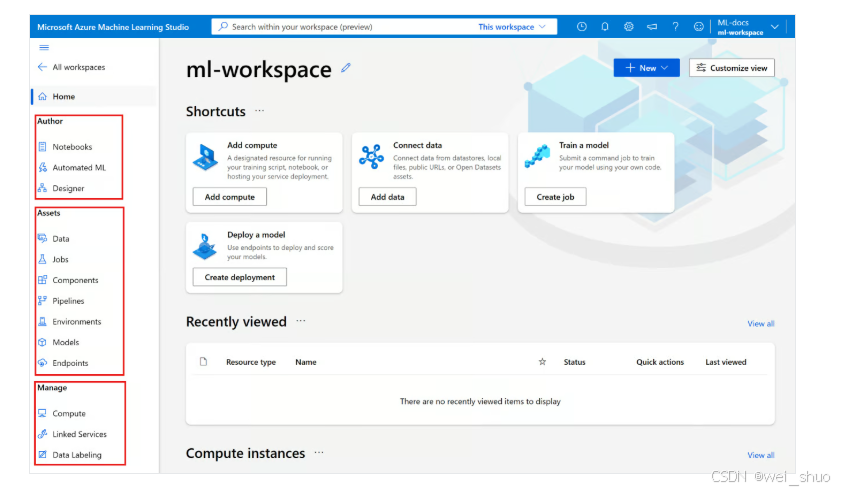The image size is (842, 492).
Task: Open the Compute instances ellipsis menu
Action: coord(319,452)
